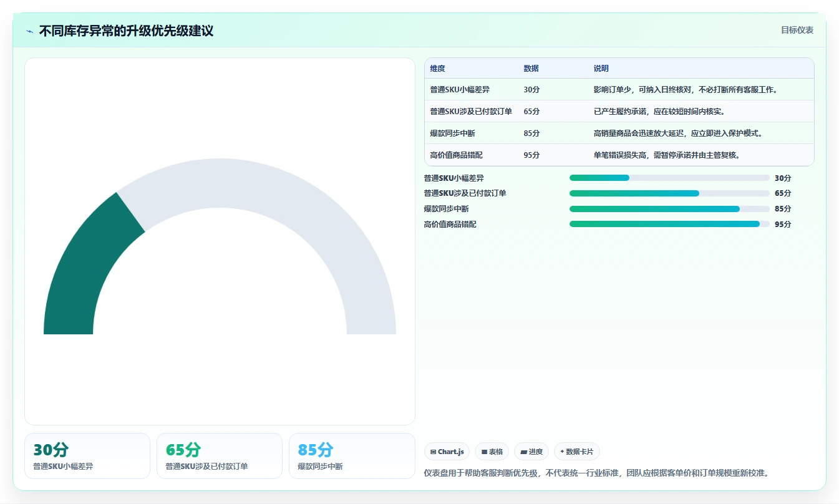Select the 普通SKU涉及已付款订单 table cell

[x=471, y=112]
